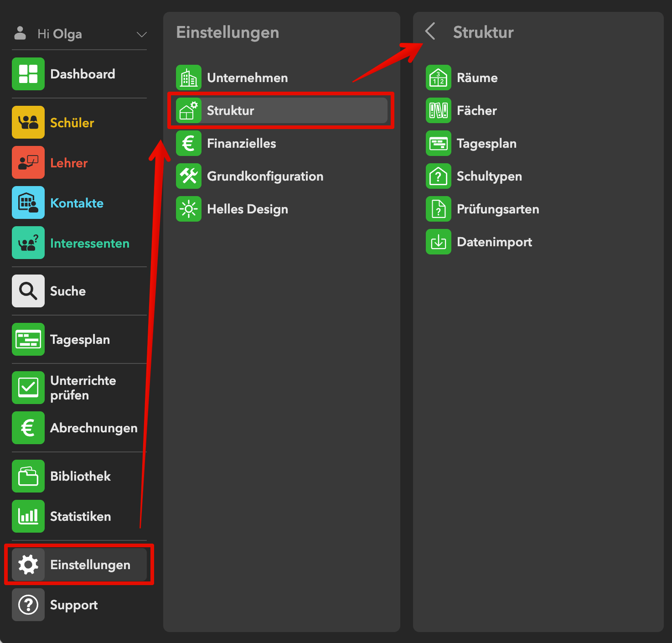
Task: Click the Helles Design sun icon
Action: 189,209
